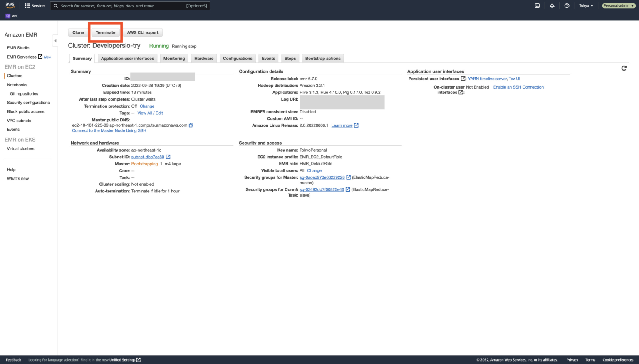The width and height of the screenshot is (639, 364).
Task: Open the help question mark icon
Action: click(x=567, y=5)
